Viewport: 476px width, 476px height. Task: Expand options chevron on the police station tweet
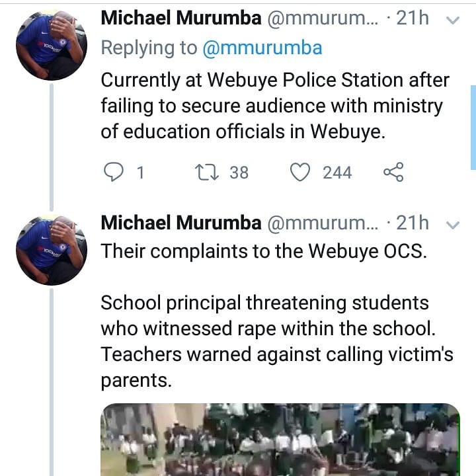(454, 20)
